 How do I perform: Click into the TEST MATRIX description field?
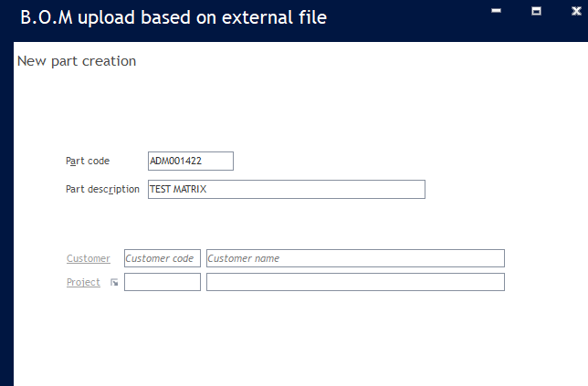click(x=286, y=189)
